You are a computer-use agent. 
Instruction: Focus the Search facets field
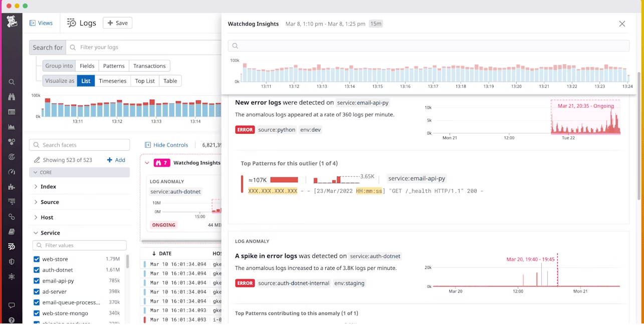pyautogui.click(x=79, y=145)
